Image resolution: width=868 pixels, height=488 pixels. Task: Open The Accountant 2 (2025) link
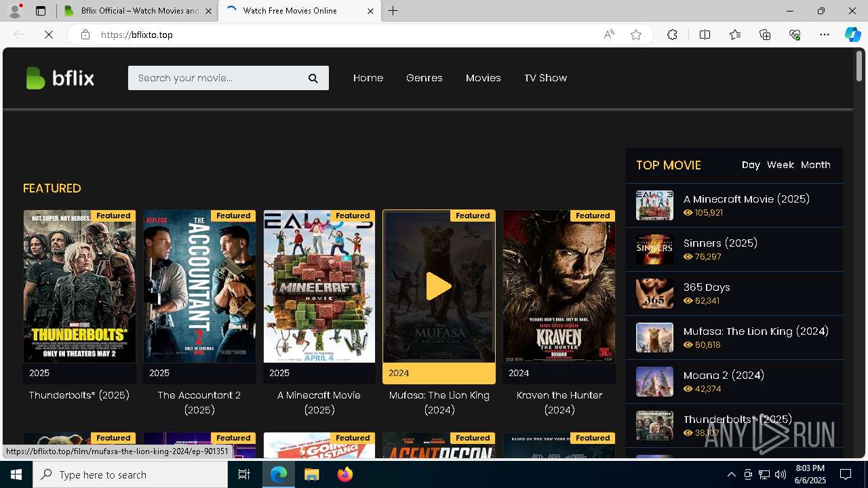pos(199,403)
